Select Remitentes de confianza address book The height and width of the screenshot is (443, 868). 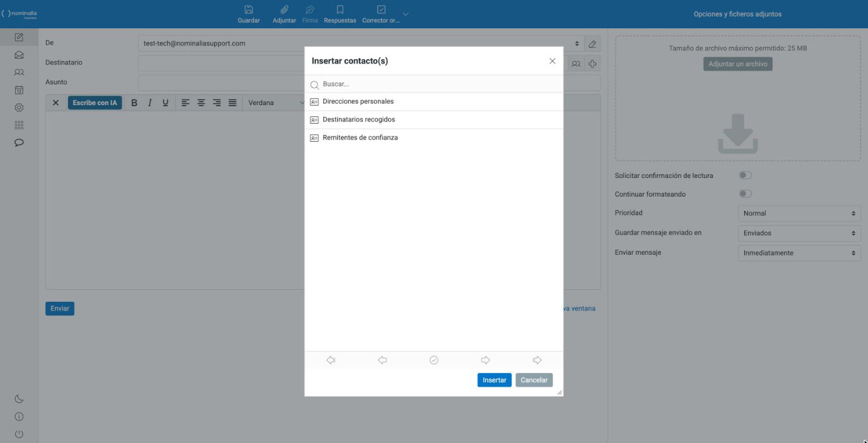(434, 138)
